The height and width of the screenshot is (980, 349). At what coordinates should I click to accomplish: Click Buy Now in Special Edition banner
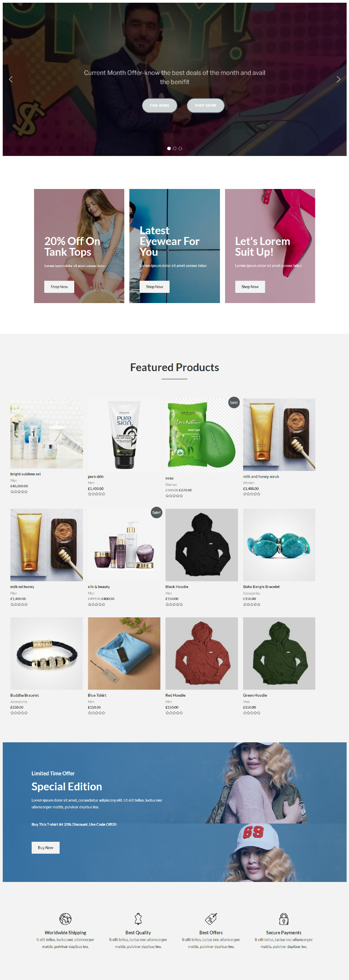[46, 848]
